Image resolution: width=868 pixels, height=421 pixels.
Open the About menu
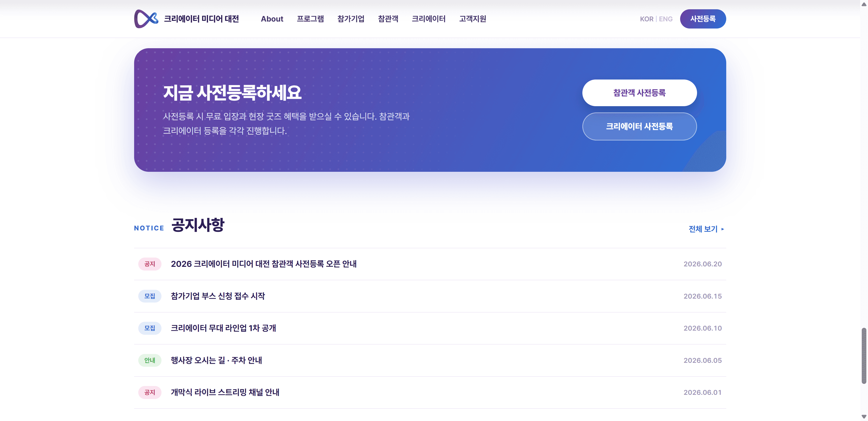click(272, 19)
